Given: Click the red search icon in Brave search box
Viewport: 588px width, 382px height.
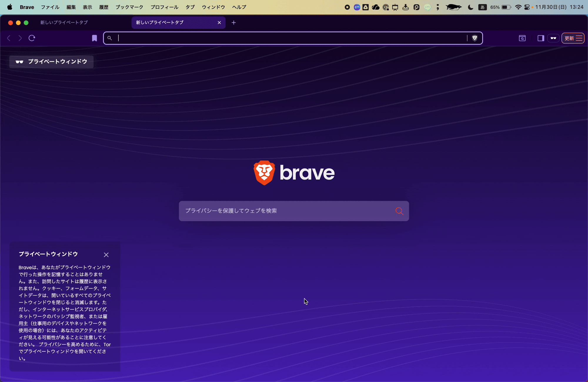Looking at the screenshot, I should [399, 211].
